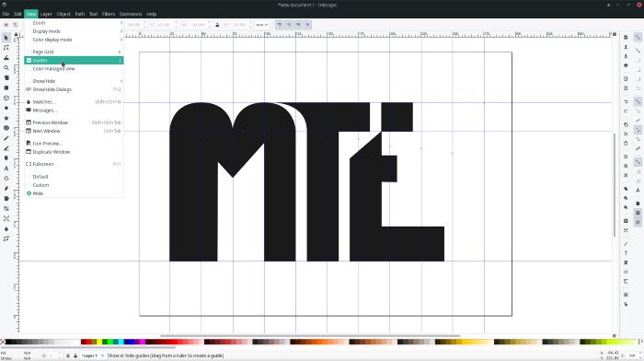
Task: Toggle current layer lock icon
Action: click(75, 355)
